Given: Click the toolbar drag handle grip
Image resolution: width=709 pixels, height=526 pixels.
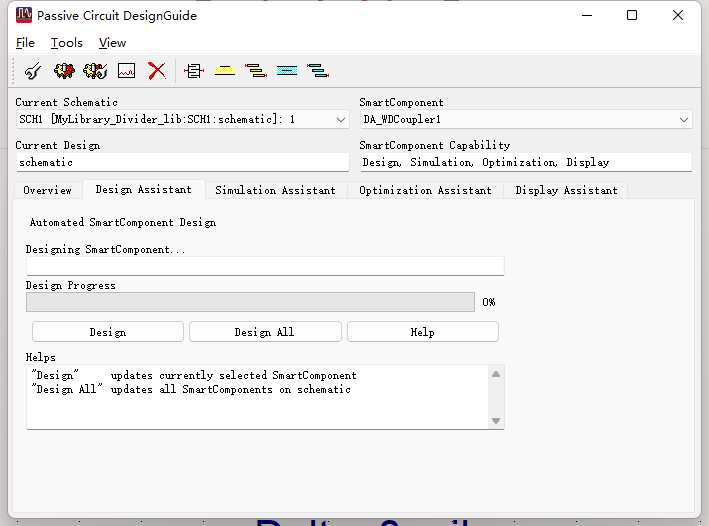Looking at the screenshot, I should (x=13, y=71).
